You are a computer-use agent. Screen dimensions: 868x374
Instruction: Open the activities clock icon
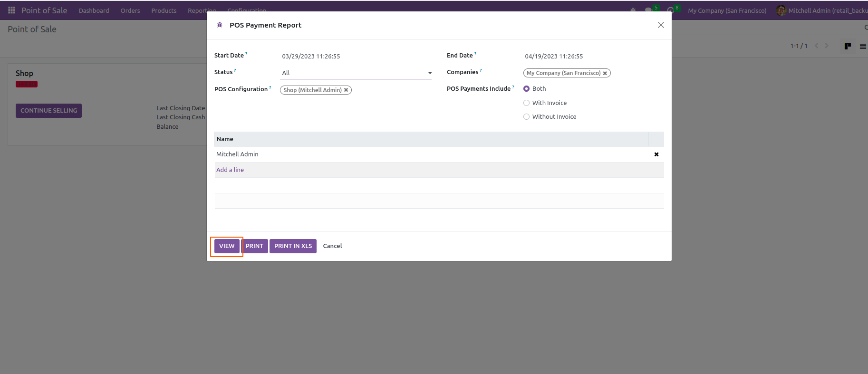[670, 10]
